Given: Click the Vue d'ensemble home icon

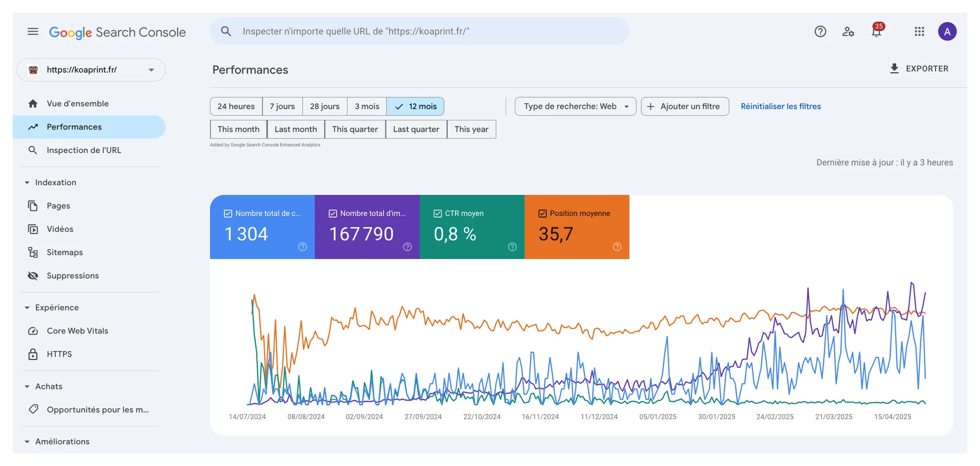Looking at the screenshot, I should (33, 103).
